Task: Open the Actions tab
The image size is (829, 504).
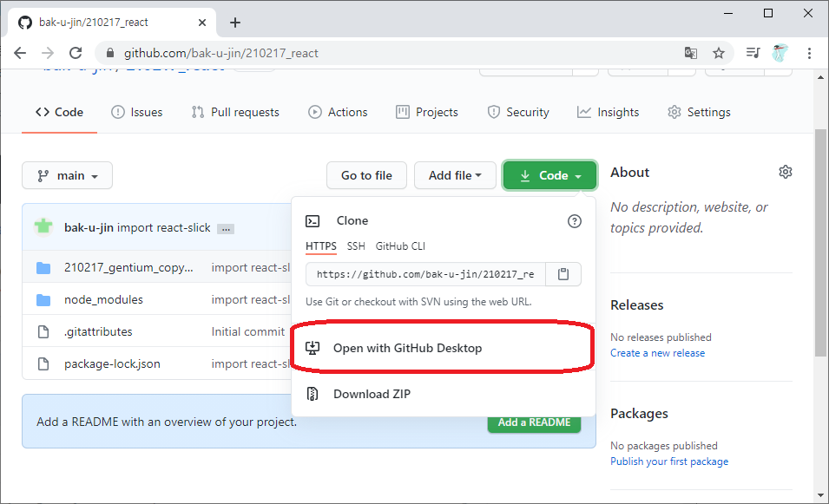Action: tap(338, 112)
